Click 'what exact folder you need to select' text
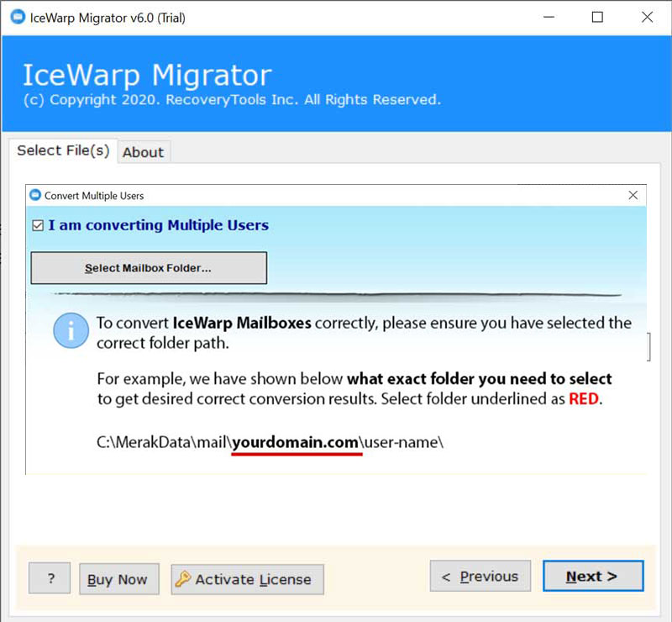672x622 pixels. point(479,379)
